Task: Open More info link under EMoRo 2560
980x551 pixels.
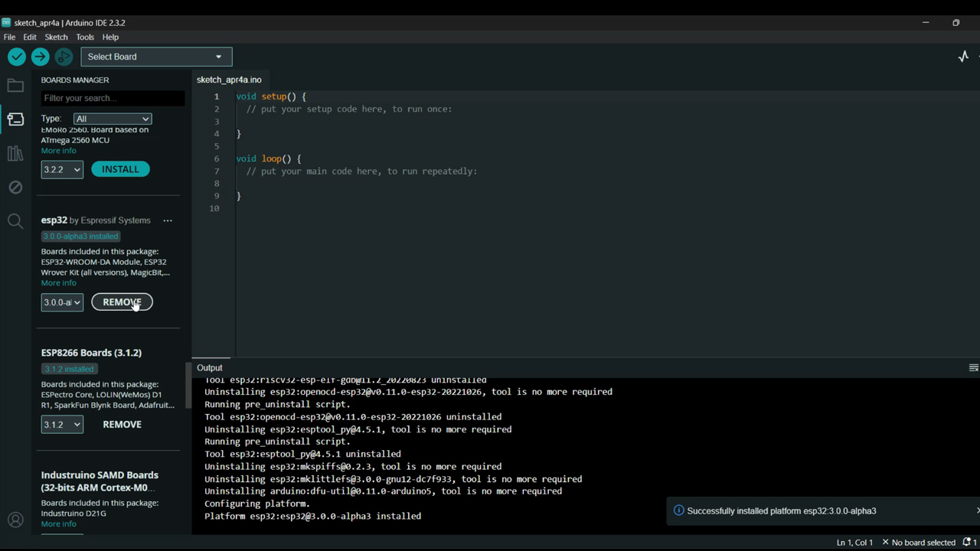Action: 59,151
